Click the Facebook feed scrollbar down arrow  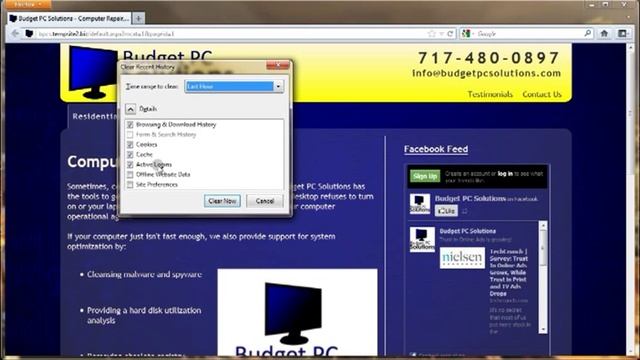543,329
